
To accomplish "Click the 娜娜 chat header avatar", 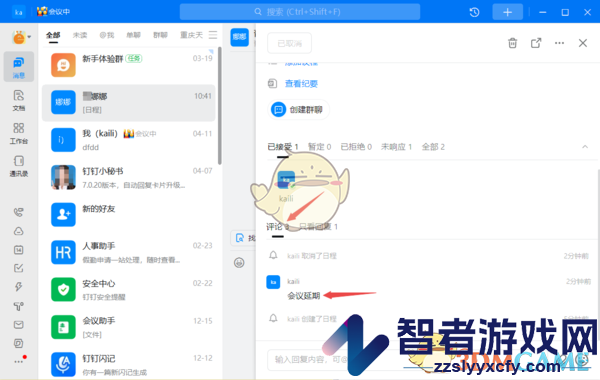I will 240,37.
